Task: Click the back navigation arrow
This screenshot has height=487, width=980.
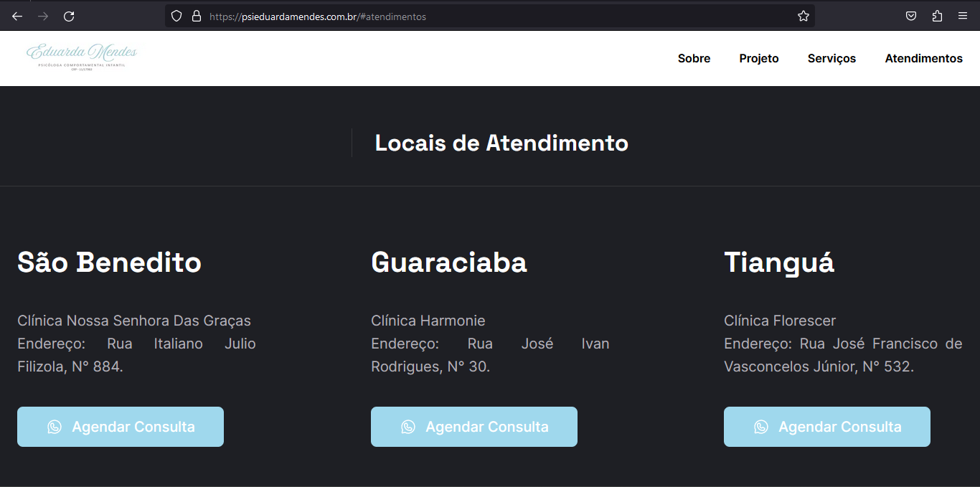Action: 17,16
